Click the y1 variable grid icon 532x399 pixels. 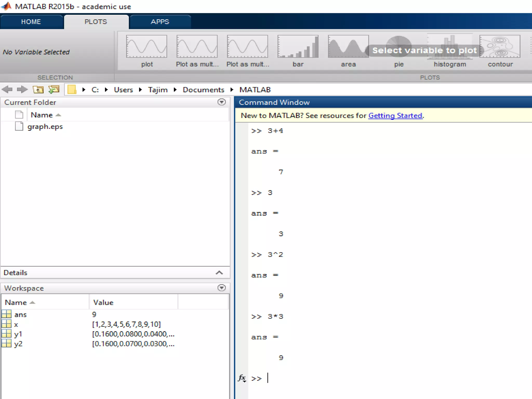(x=6, y=334)
